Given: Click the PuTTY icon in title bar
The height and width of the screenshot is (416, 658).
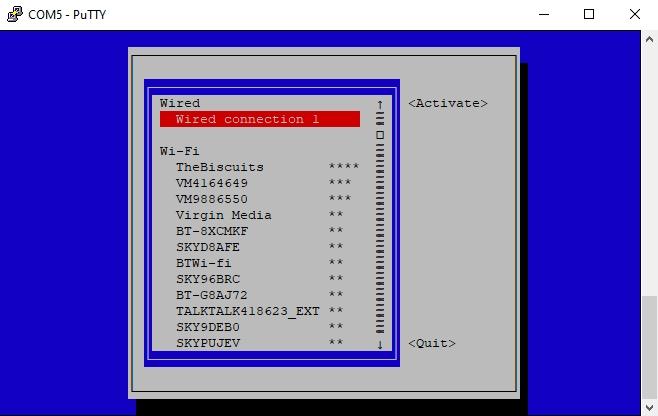Looking at the screenshot, I should point(15,14).
